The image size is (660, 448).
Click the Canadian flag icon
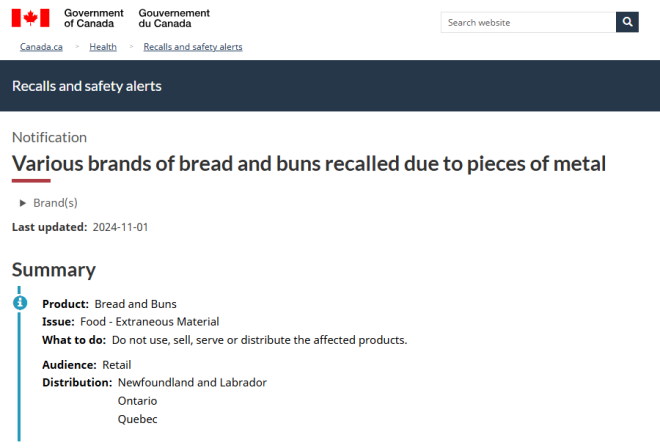pos(30,17)
